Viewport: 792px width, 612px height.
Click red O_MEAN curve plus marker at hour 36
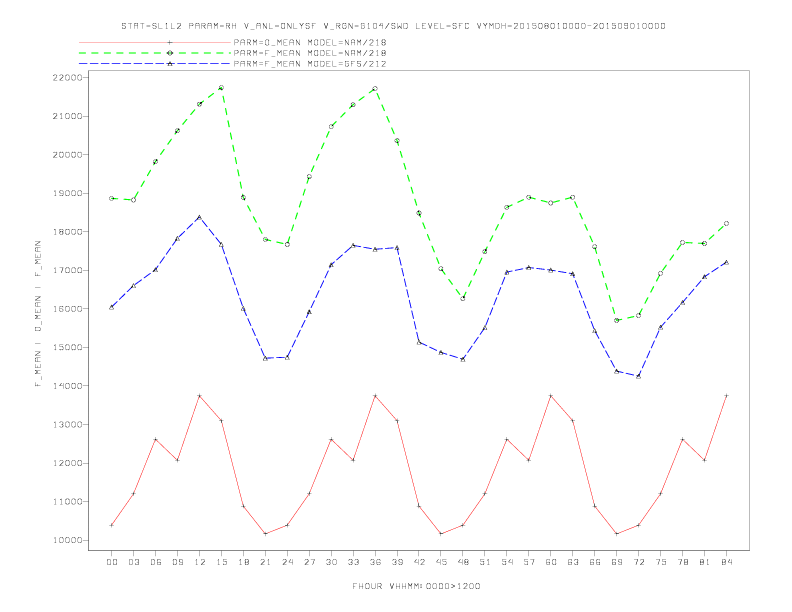coord(375,396)
